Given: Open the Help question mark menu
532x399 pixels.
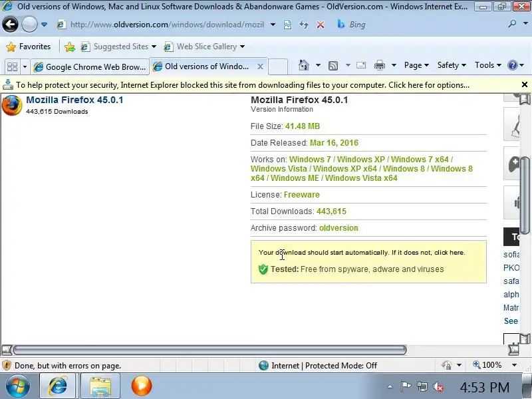Looking at the screenshot, I should point(516,65).
